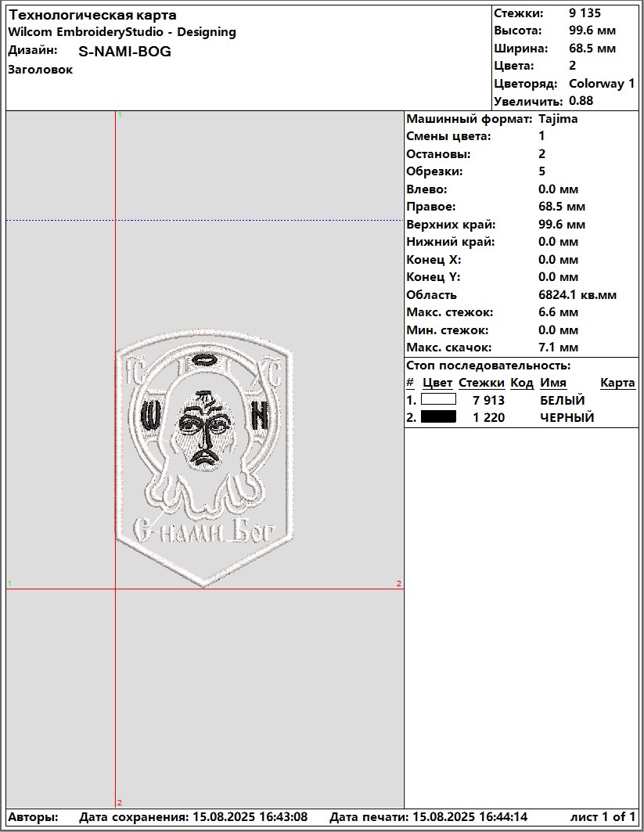
Task: Click Wilcom EmbroideryStudio - Designing text
Action: pyautogui.click(x=122, y=32)
